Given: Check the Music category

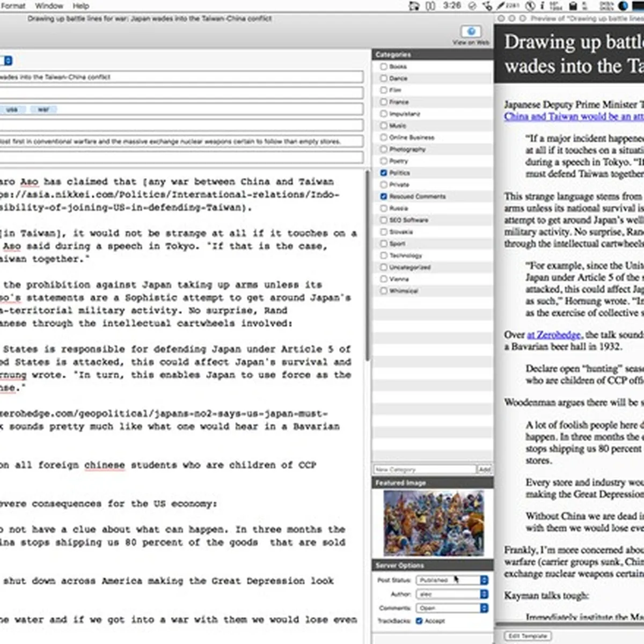Looking at the screenshot, I should pos(383,126).
